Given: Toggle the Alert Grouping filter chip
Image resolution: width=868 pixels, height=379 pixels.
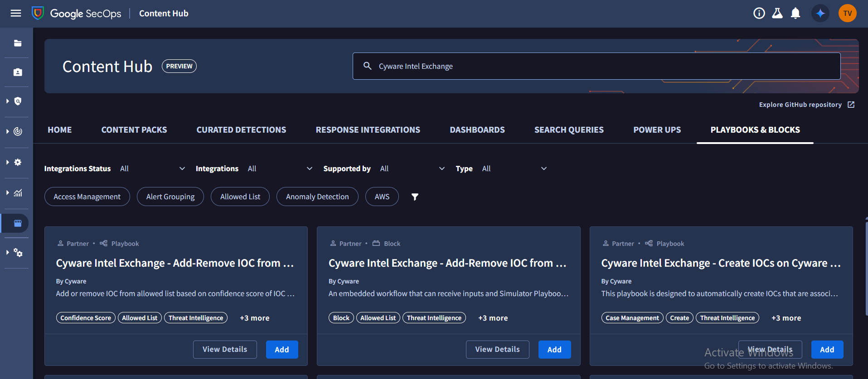Looking at the screenshot, I should click(170, 197).
